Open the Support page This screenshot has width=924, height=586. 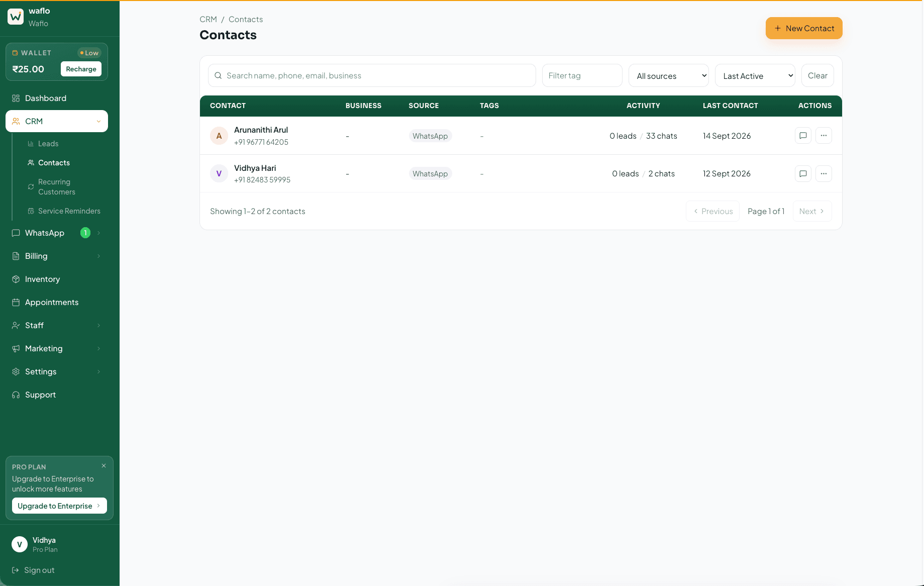pos(57,395)
